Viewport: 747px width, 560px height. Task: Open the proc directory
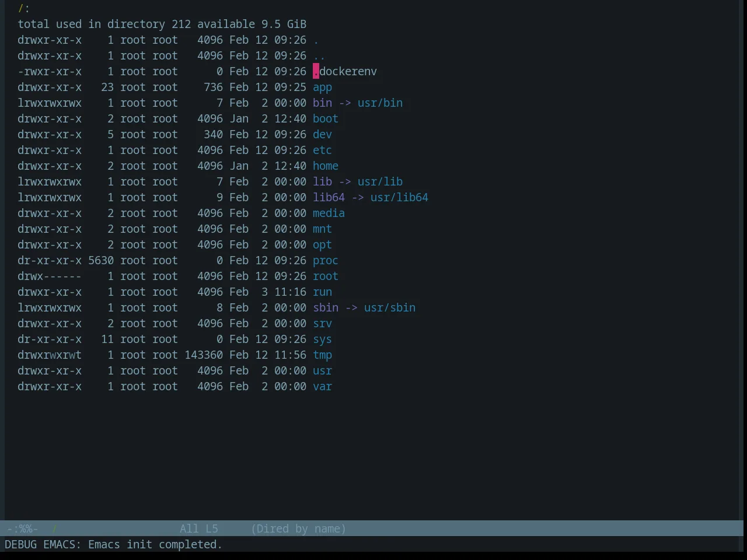[326, 261]
